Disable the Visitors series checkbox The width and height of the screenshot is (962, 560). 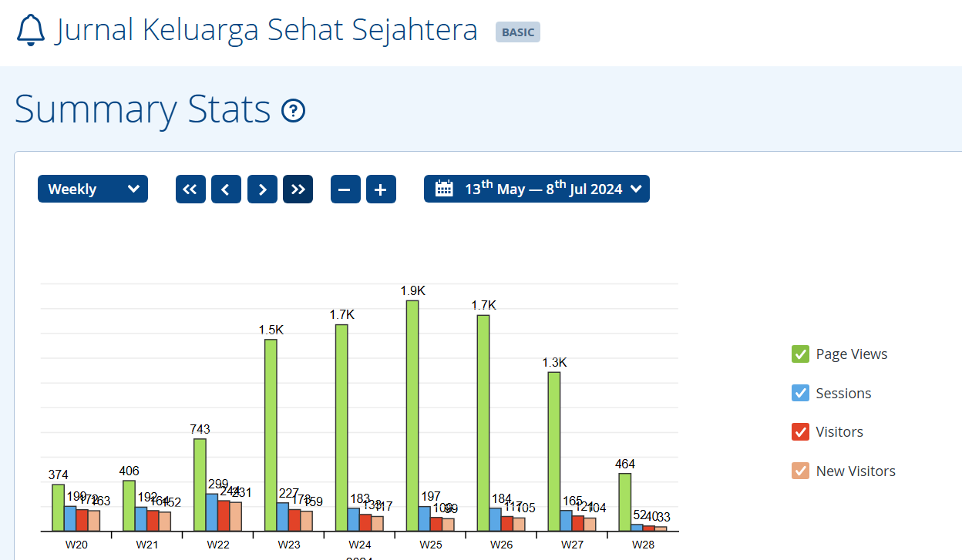[x=800, y=432]
